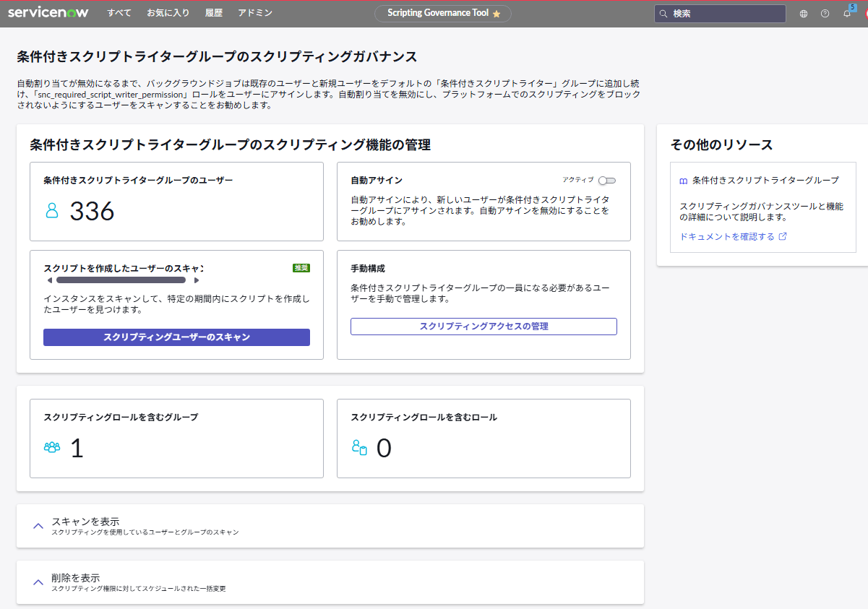Open the ドキュメントを確認する link
868x609 pixels.
[727, 236]
